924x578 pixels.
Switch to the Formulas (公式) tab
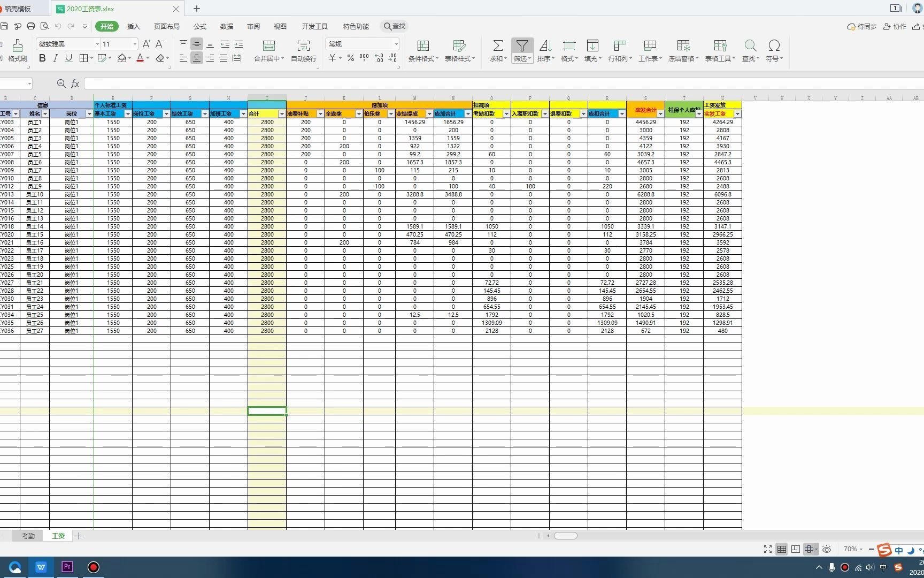coord(200,26)
